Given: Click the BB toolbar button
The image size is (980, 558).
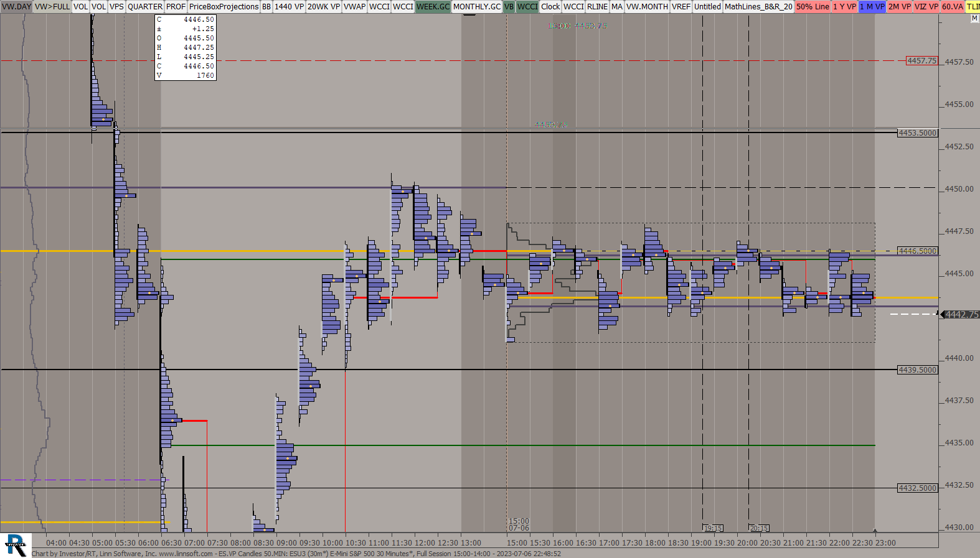Looking at the screenshot, I should pyautogui.click(x=266, y=6).
